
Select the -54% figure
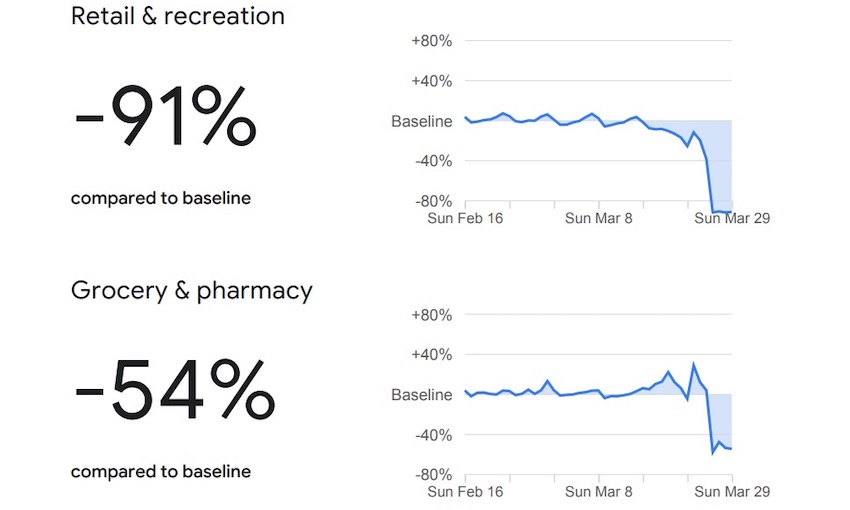(x=175, y=391)
